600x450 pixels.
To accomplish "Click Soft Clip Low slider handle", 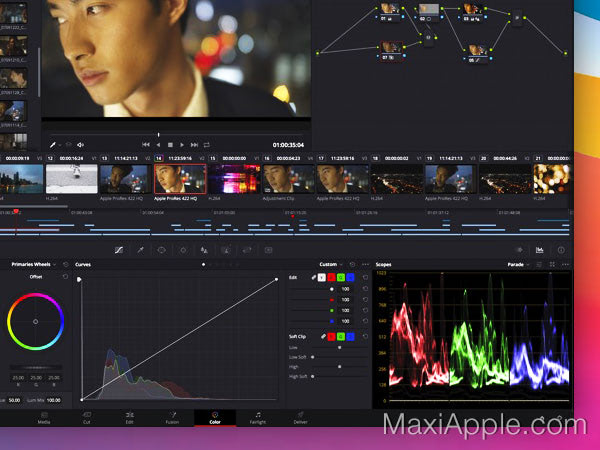I will coord(339,347).
